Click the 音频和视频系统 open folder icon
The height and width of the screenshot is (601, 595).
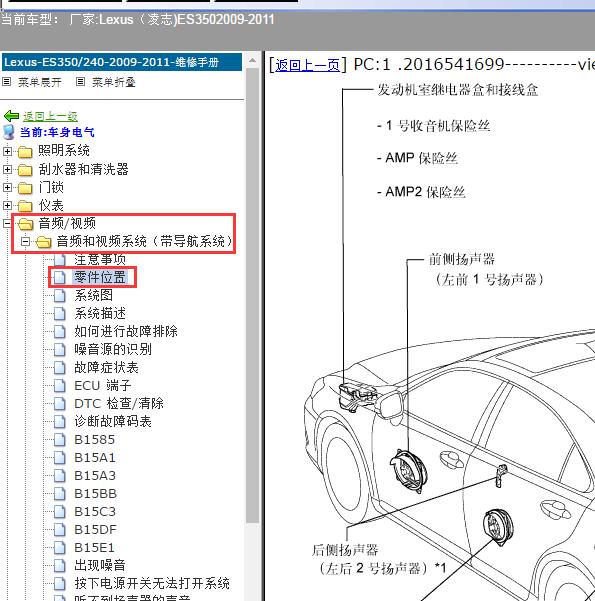43,241
